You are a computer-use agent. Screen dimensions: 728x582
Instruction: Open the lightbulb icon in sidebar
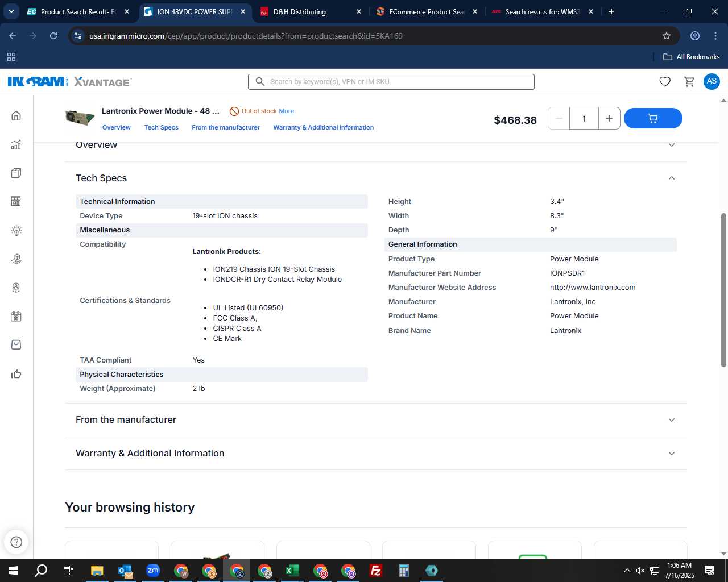click(16, 230)
